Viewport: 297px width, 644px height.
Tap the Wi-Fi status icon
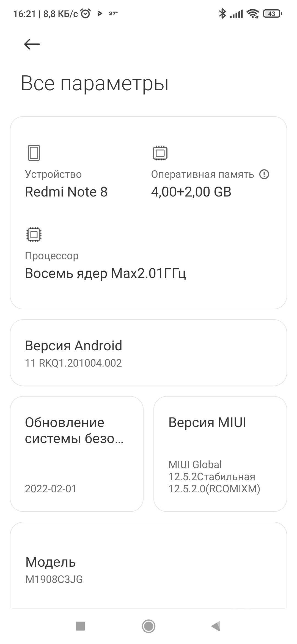click(x=252, y=13)
